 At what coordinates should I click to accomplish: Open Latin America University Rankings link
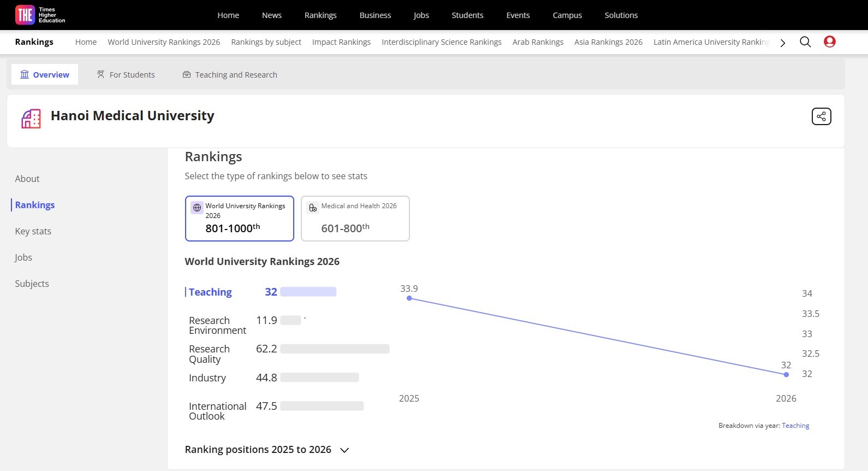711,42
